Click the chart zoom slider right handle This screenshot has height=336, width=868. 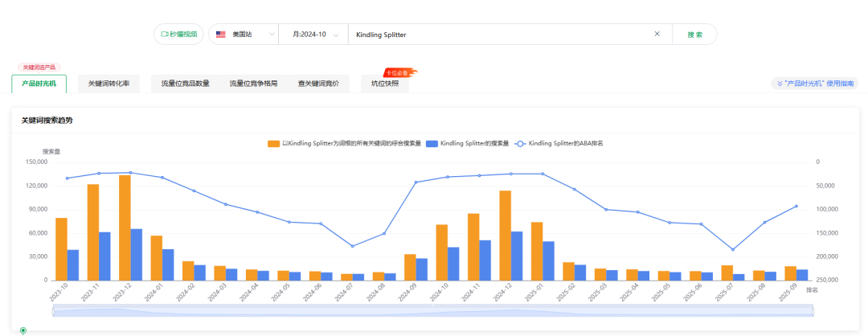[813, 312]
